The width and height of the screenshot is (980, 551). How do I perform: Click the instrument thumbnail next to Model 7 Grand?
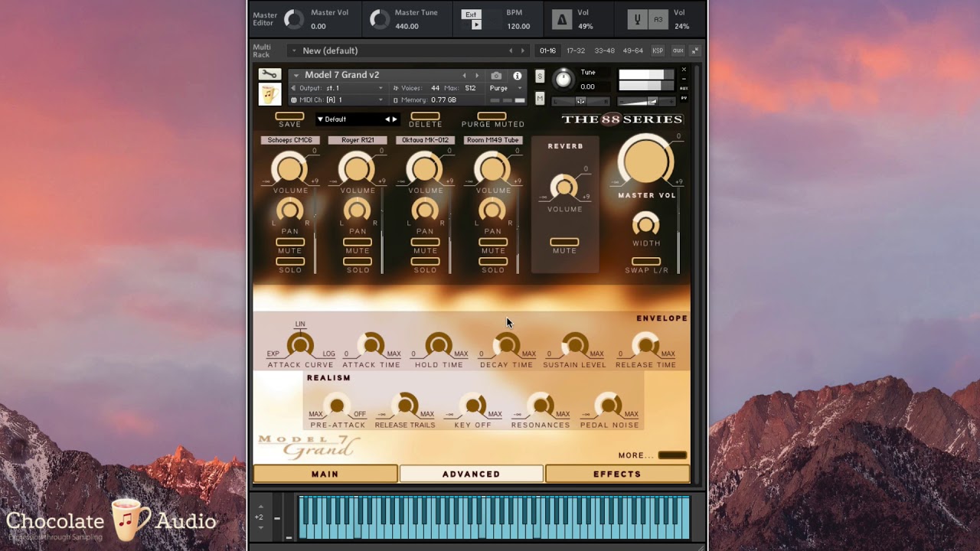point(269,94)
